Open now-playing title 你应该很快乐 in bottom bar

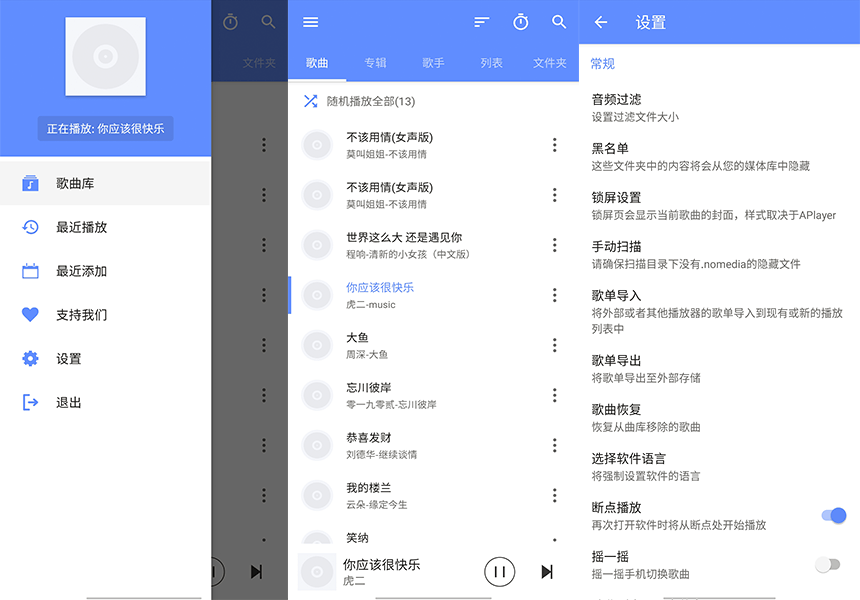point(381,564)
